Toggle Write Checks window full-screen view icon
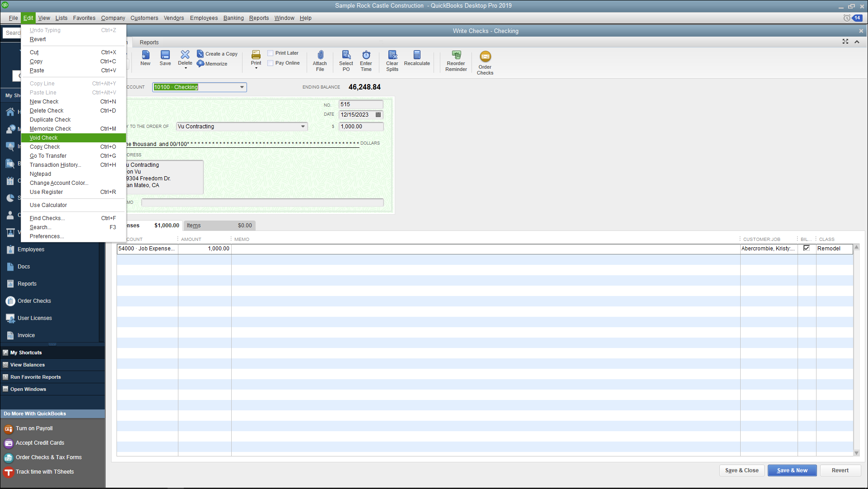This screenshot has width=868, height=489. click(x=845, y=42)
